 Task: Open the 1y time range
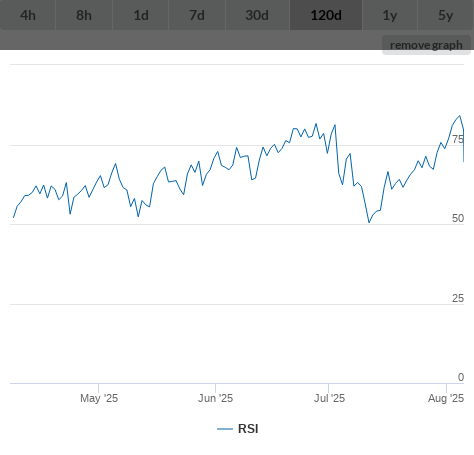390,15
